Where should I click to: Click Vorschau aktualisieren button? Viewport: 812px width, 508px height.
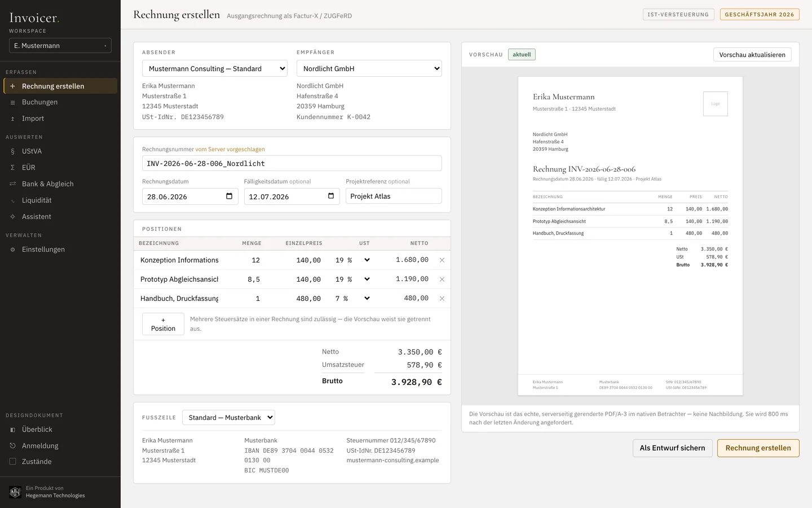pos(752,55)
